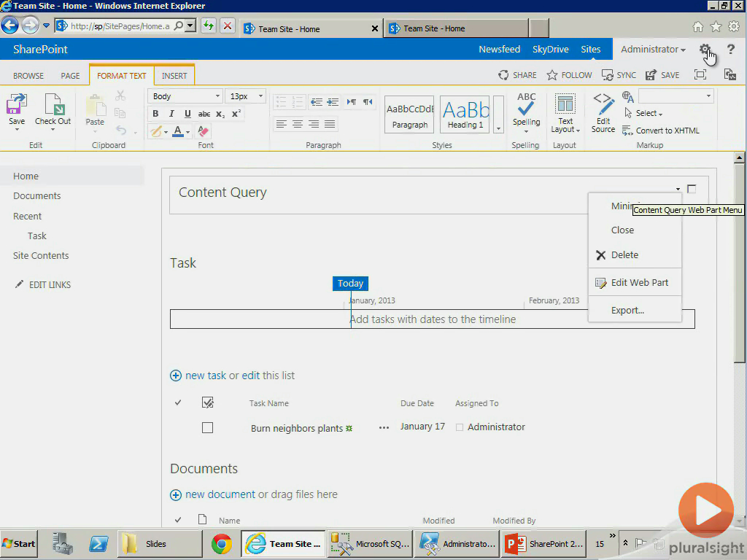Open Site Contents in the left navigation
Viewport: 747px width, 560px height.
coord(41,255)
